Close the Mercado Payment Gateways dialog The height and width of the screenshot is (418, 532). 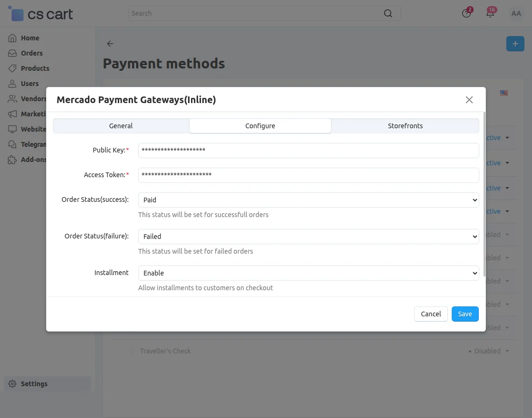[469, 100]
